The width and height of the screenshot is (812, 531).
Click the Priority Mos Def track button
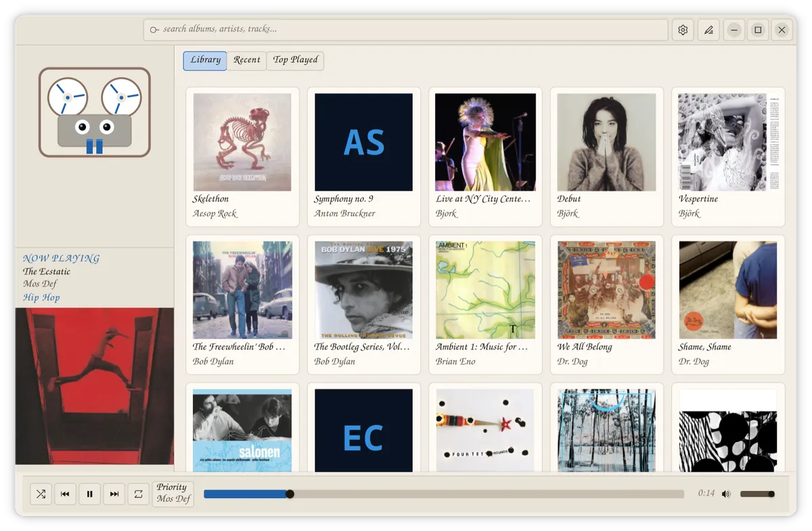click(173, 493)
